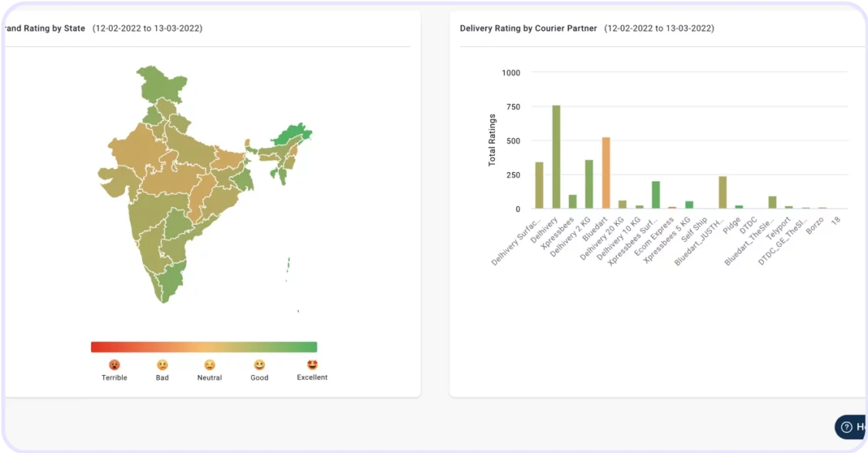
Task: Click Gujarat state on the India map
Action: (x=114, y=181)
